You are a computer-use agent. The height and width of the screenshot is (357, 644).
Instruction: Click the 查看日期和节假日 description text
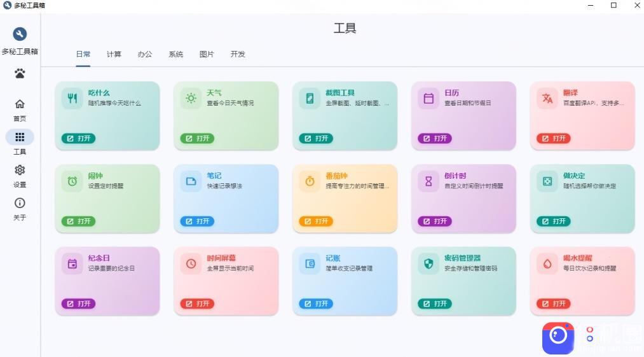pos(468,103)
